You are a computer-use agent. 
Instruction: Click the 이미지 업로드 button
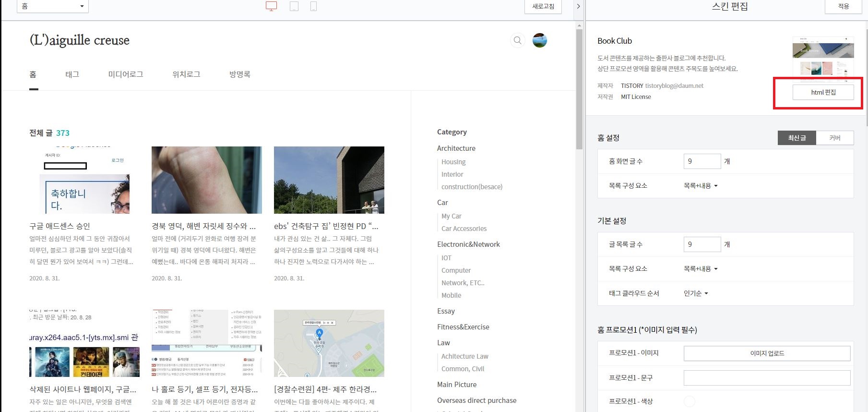point(767,353)
